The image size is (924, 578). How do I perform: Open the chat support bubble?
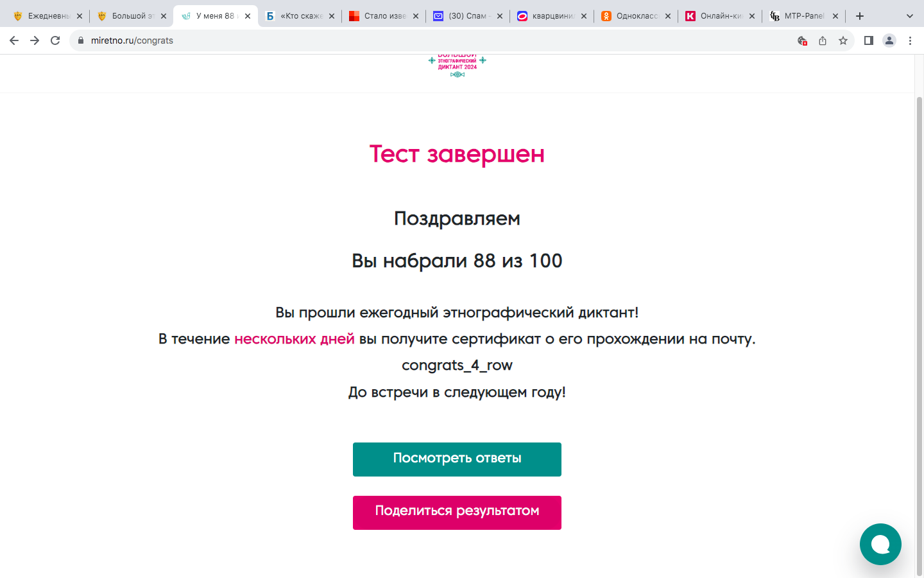880,544
